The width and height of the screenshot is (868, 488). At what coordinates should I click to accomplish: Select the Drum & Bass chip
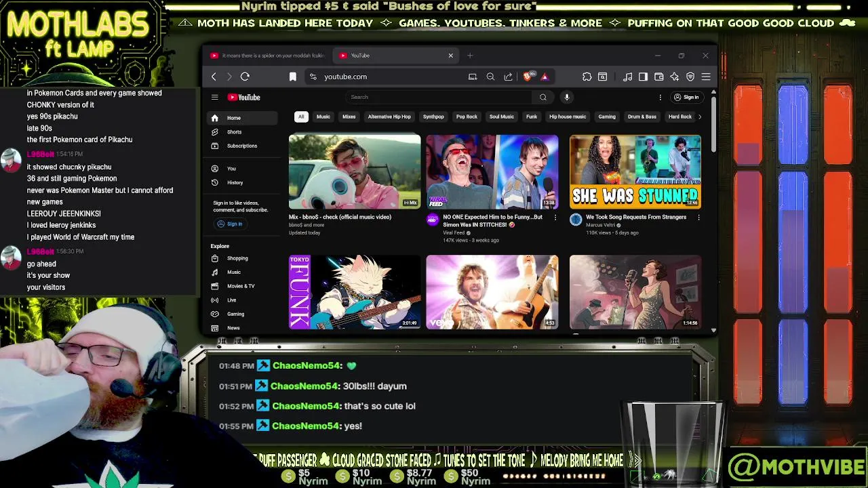[642, 117]
